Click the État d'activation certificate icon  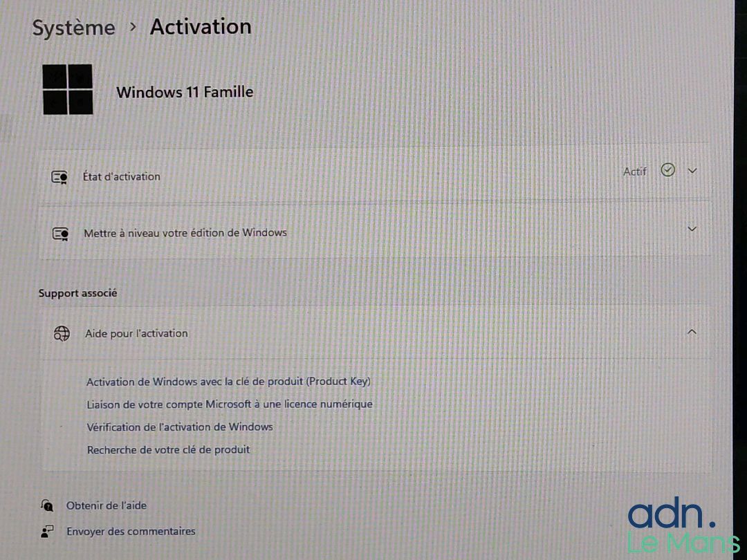click(59, 178)
